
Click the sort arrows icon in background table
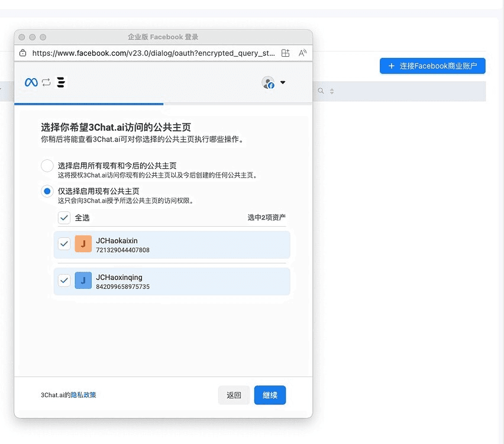click(332, 91)
